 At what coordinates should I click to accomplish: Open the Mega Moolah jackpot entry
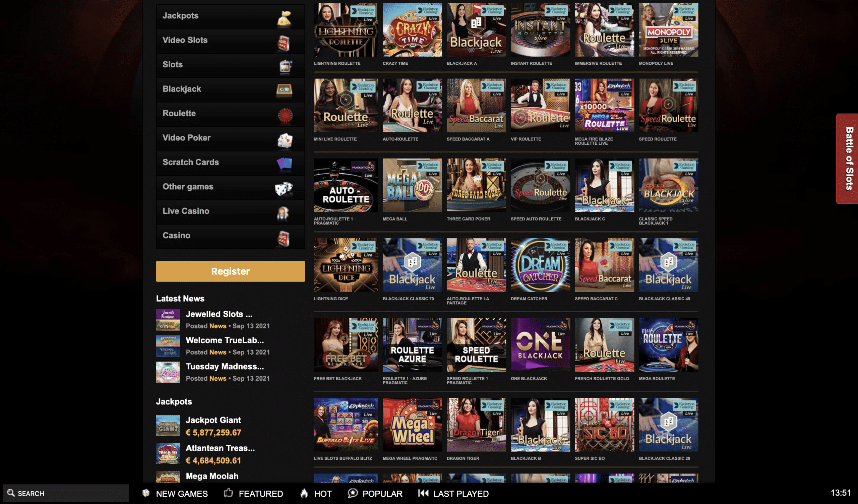(212, 476)
